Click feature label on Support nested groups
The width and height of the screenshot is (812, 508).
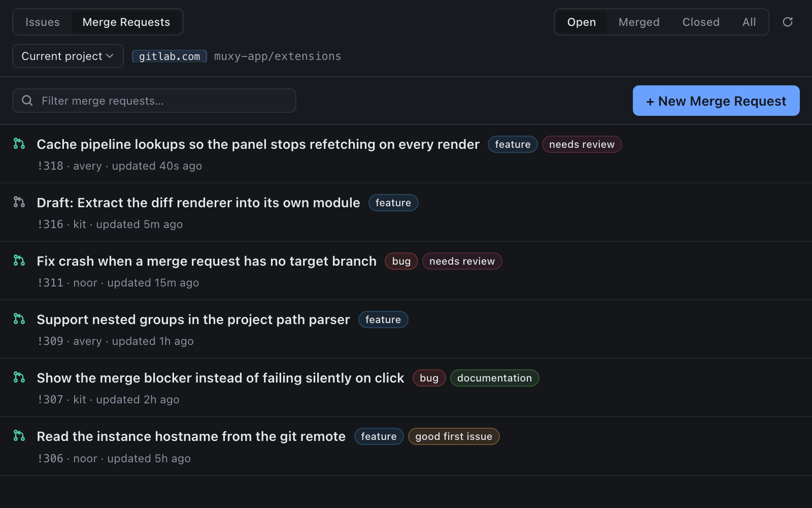[383, 320]
